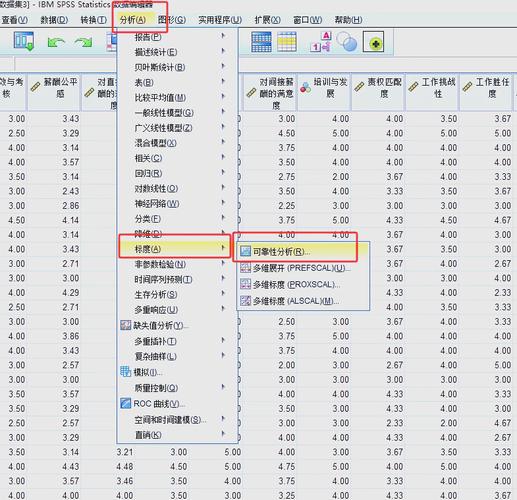Image resolution: width=517 pixels, height=500 pixels.
Task: Click the ROC 曲线 menu icon
Action: coord(125,403)
